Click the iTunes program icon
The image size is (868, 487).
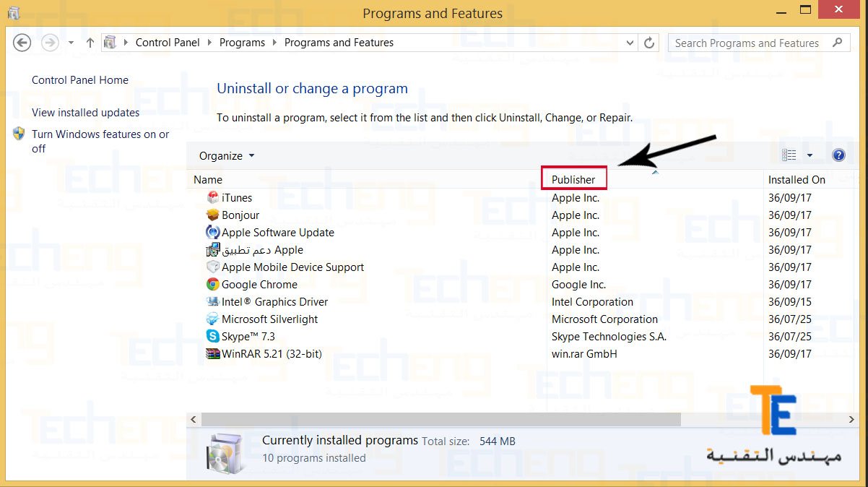tap(212, 197)
